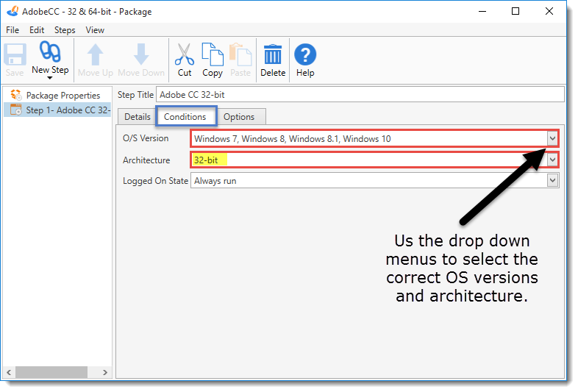
Task: Open the View menu
Action: click(x=95, y=30)
